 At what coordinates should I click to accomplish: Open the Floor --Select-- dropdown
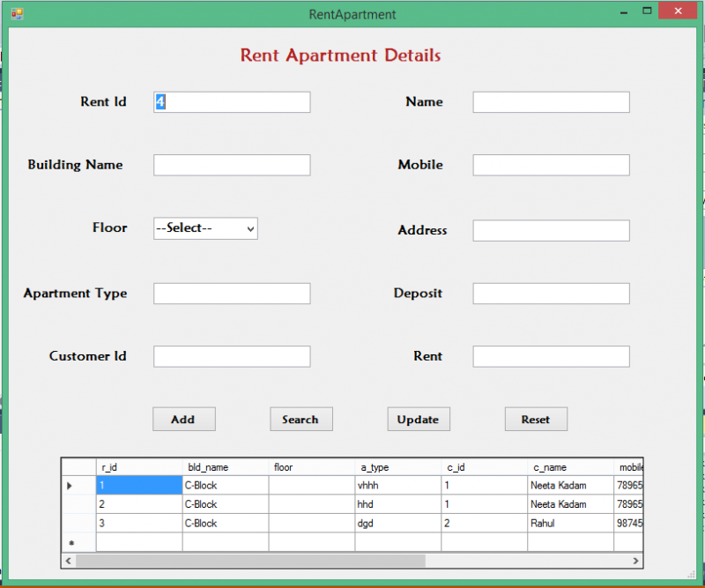(205, 228)
